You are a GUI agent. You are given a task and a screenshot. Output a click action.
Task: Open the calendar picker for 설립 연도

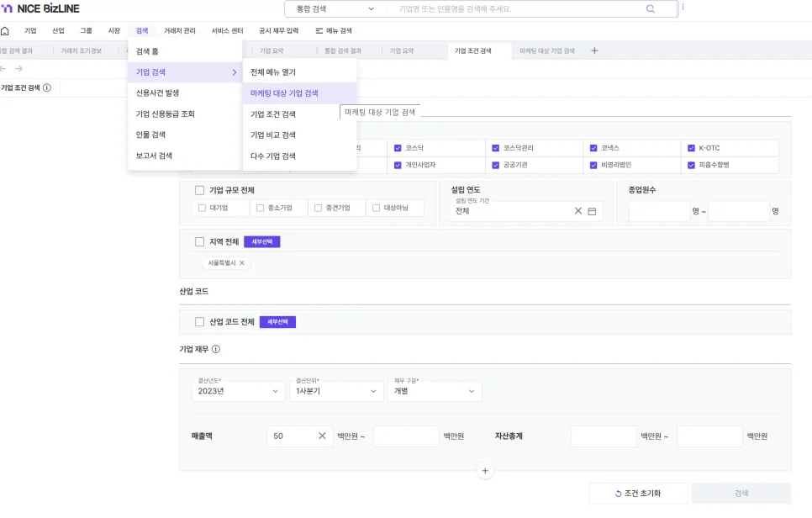(592, 211)
